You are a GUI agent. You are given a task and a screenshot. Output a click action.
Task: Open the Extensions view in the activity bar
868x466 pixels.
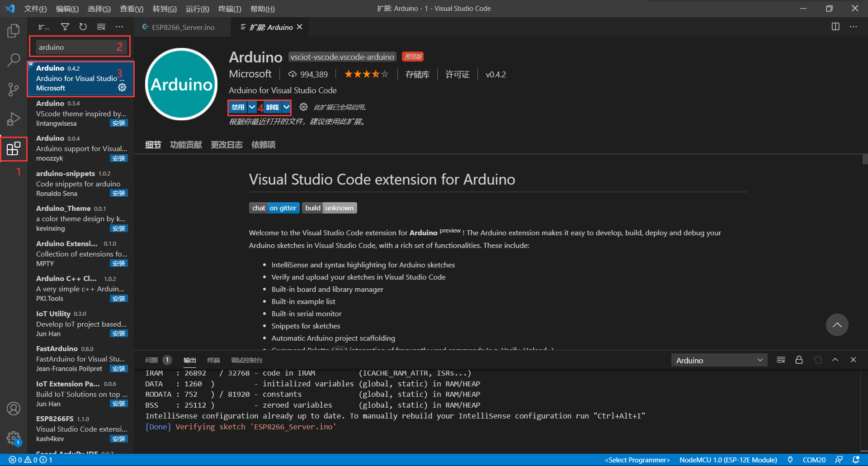pos(14,148)
